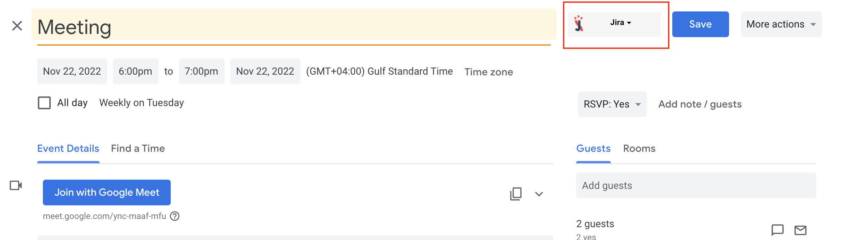868x240 pixels.
Task: Click the video camera conferencing icon
Action: pos(15,185)
